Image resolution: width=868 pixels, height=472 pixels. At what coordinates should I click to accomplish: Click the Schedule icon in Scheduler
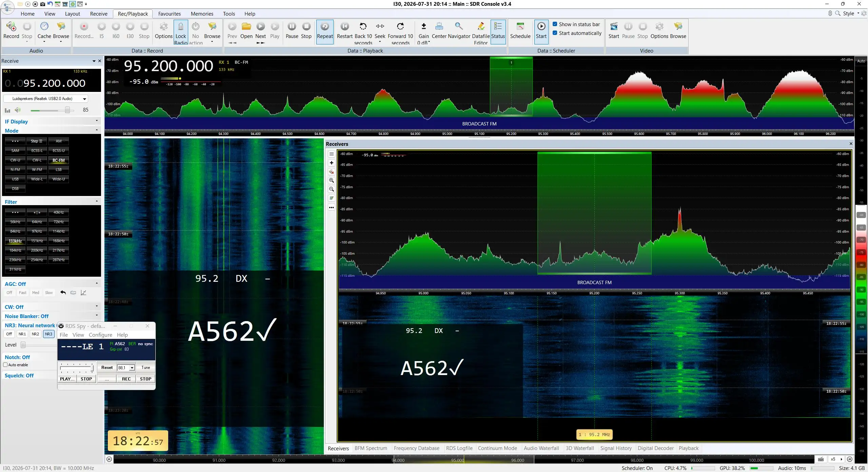coord(520,26)
